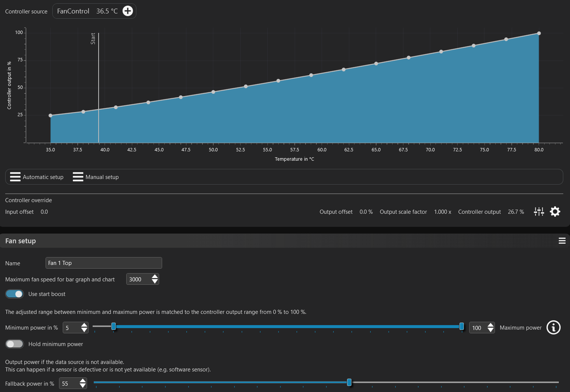The height and width of the screenshot is (392, 570).
Task: Decrease the Minimum power percentage
Action: click(84, 330)
